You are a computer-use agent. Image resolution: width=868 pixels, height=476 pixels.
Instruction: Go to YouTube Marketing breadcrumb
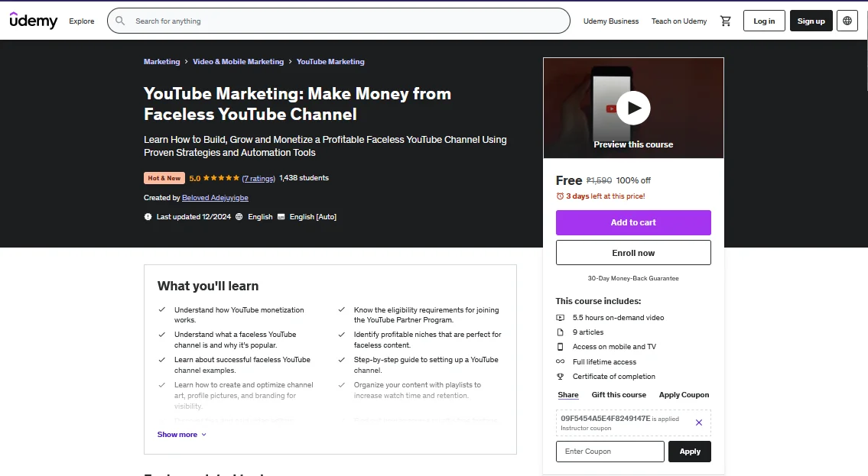330,62
